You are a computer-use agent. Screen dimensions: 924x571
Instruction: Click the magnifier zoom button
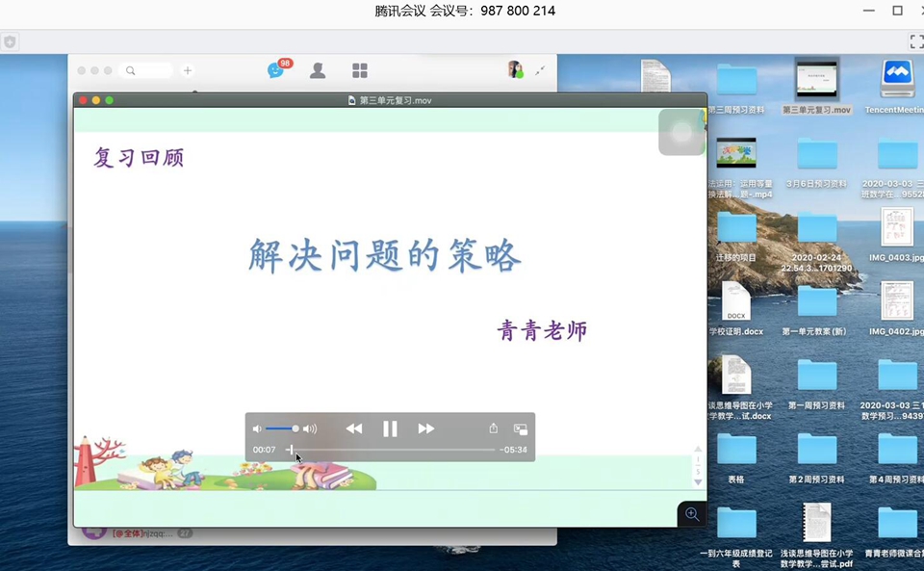692,514
